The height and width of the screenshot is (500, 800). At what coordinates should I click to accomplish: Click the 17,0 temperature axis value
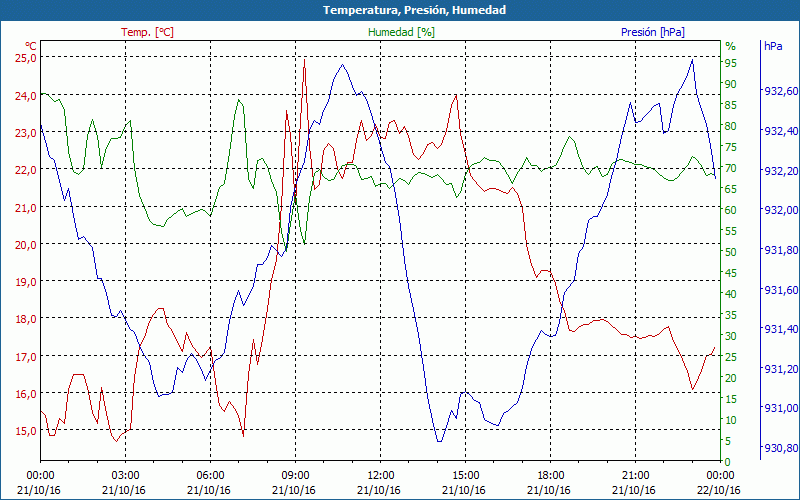pyautogui.click(x=26, y=356)
